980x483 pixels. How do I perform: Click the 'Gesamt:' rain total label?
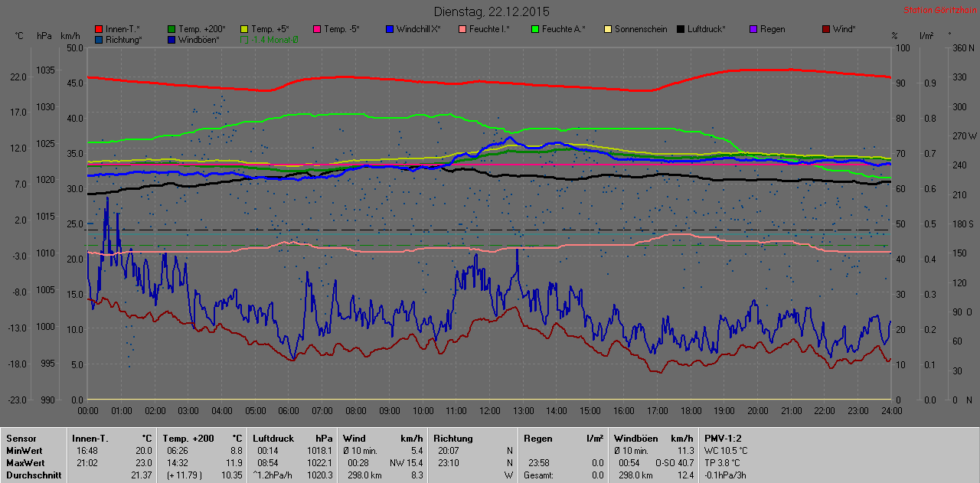coord(541,475)
